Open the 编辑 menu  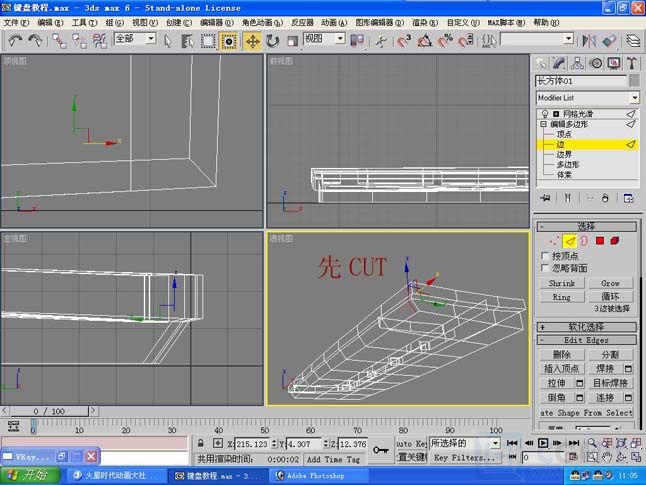[50, 23]
